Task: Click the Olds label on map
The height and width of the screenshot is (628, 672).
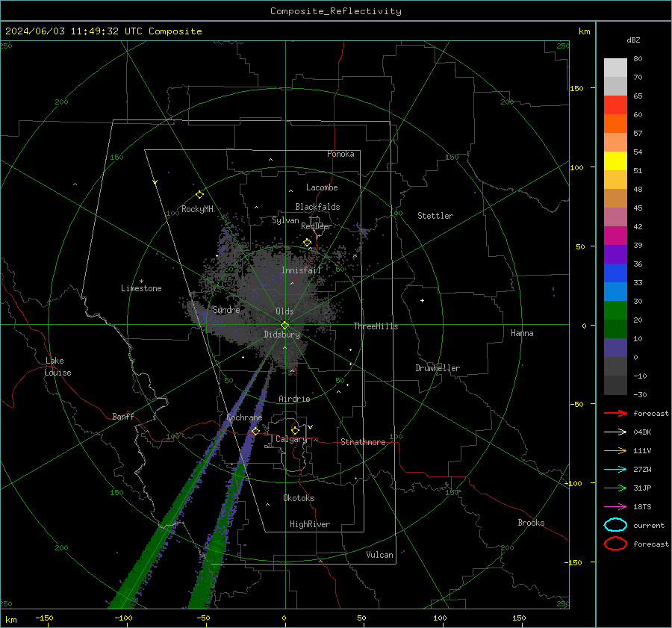Action: point(284,311)
